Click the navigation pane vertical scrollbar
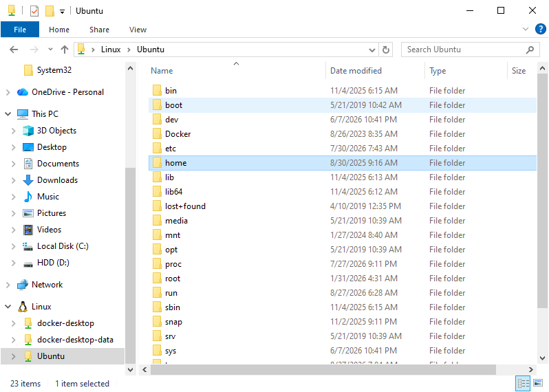The width and height of the screenshot is (549, 392). [x=130, y=265]
